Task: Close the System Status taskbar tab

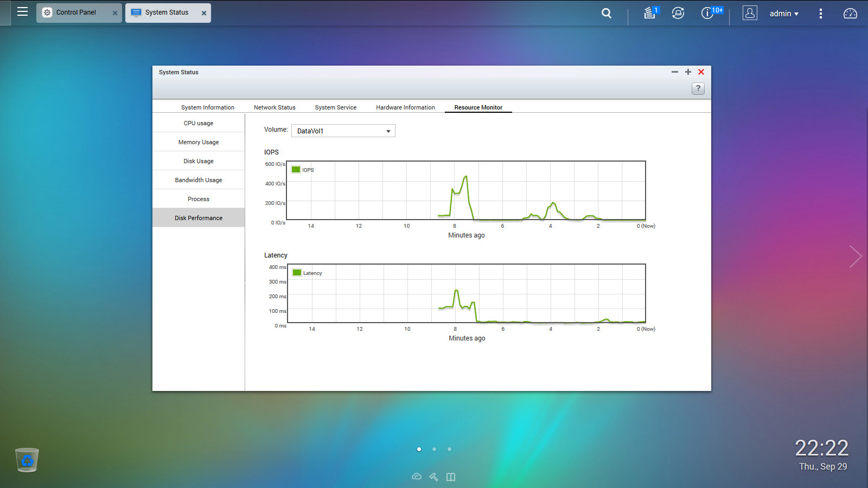Action: [204, 13]
